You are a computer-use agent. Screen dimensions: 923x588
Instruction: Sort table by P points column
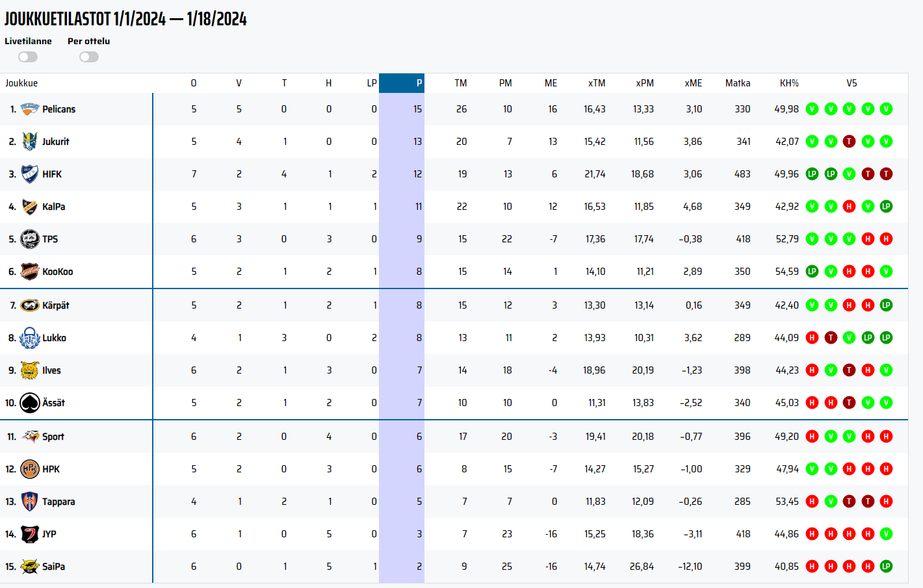(419, 83)
